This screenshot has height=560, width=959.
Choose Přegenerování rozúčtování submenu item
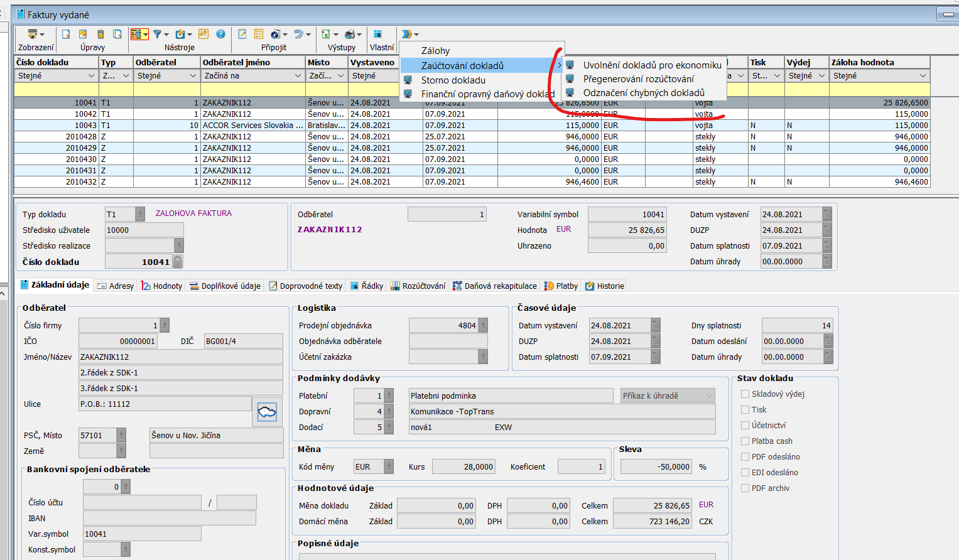coord(638,78)
